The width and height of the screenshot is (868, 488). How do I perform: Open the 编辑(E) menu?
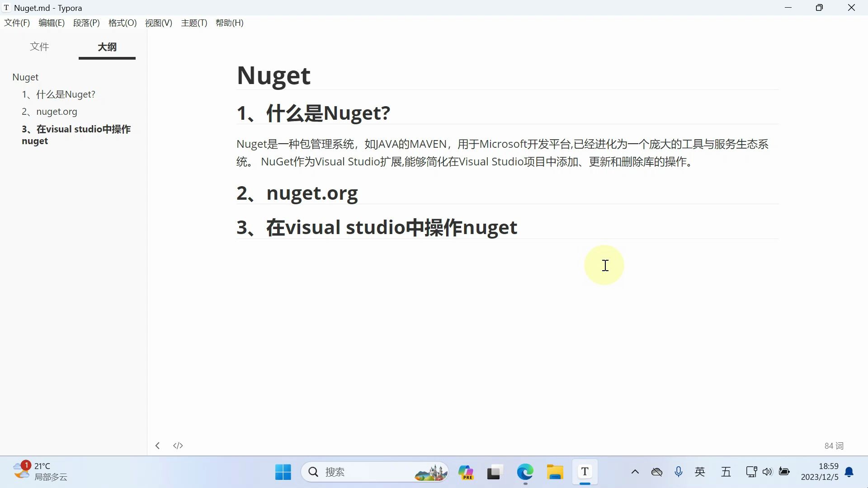point(52,23)
